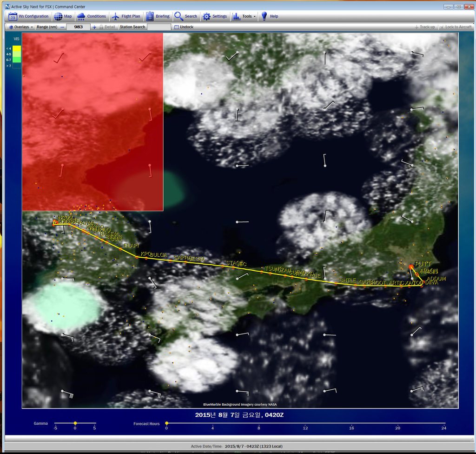Click the Flight Plan airplane icon
Screen dimensions: 476x454
[x=116, y=16]
